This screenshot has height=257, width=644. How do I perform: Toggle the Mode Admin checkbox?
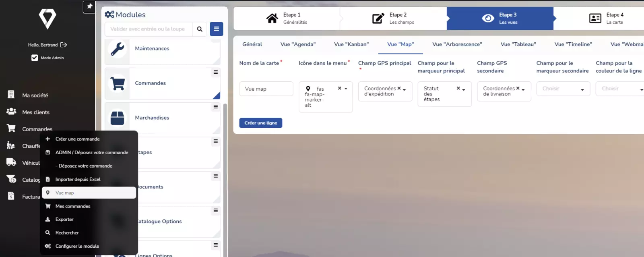(35, 58)
